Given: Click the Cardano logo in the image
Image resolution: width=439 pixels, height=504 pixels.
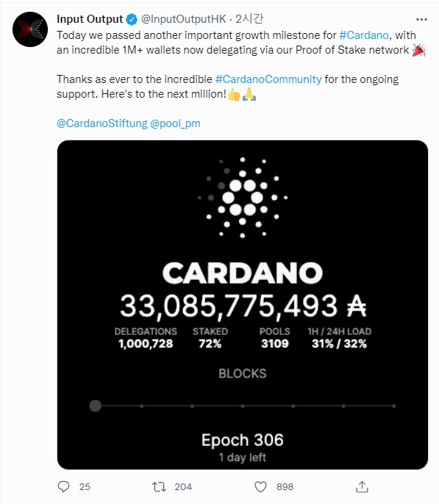Looking at the screenshot, I should pyautogui.click(x=243, y=198).
